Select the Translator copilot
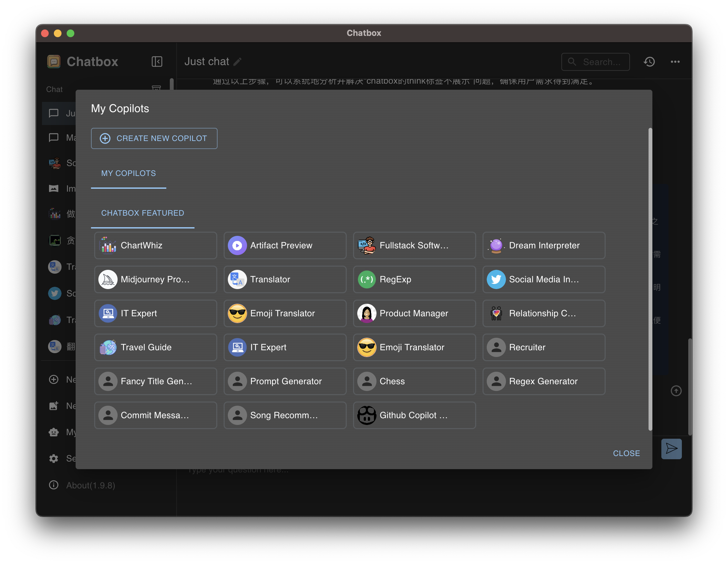This screenshot has height=564, width=728. coord(285,279)
